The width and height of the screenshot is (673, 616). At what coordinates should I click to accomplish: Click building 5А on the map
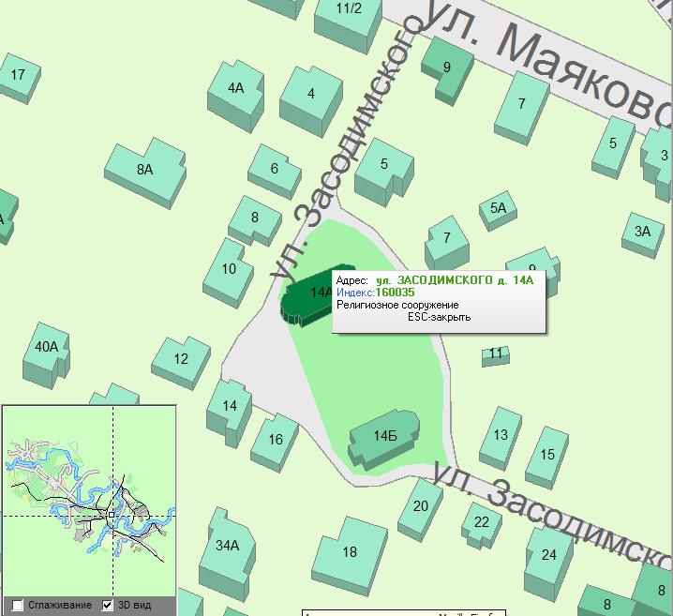[498, 209]
